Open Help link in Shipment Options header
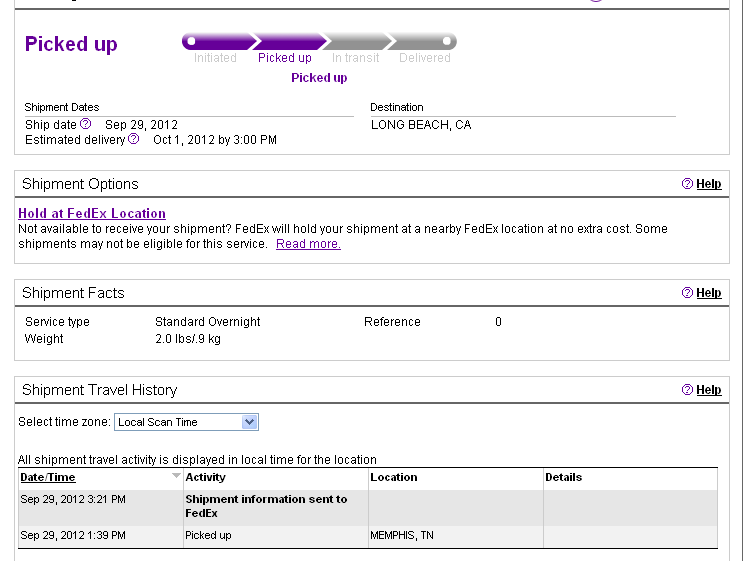Image resolution: width=752 pixels, height=561 pixels. pos(708,184)
